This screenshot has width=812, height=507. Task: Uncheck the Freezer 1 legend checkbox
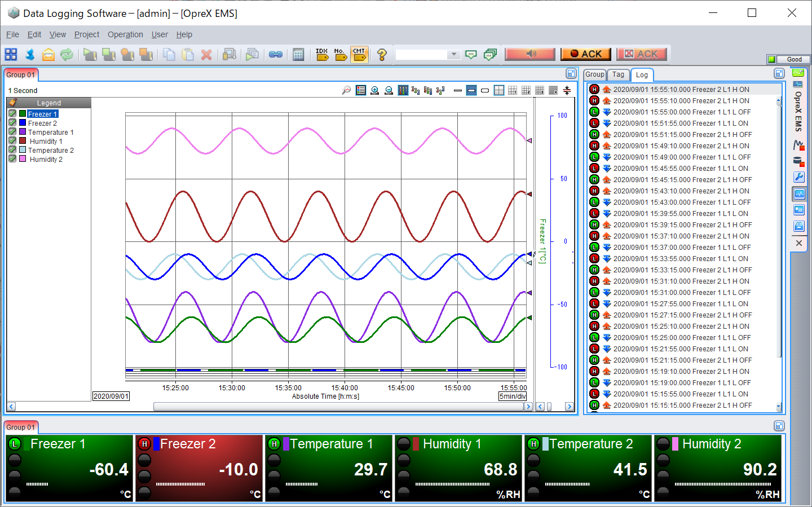[12, 114]
